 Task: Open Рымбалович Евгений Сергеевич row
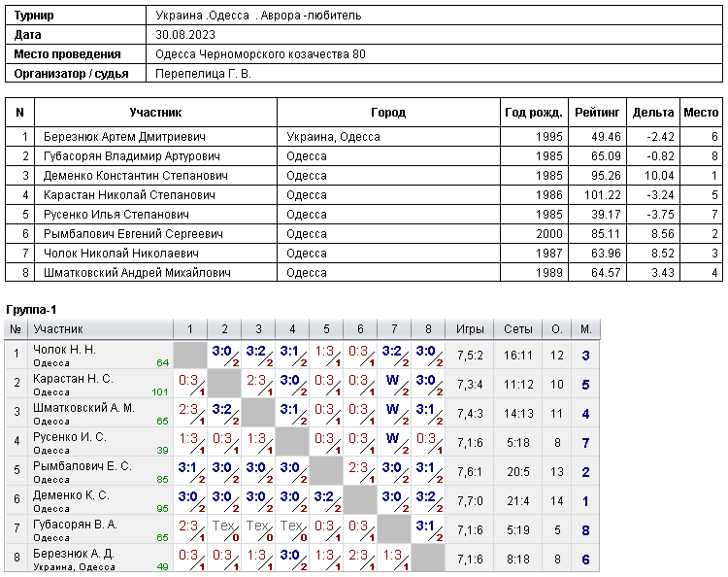coord(364,234)
